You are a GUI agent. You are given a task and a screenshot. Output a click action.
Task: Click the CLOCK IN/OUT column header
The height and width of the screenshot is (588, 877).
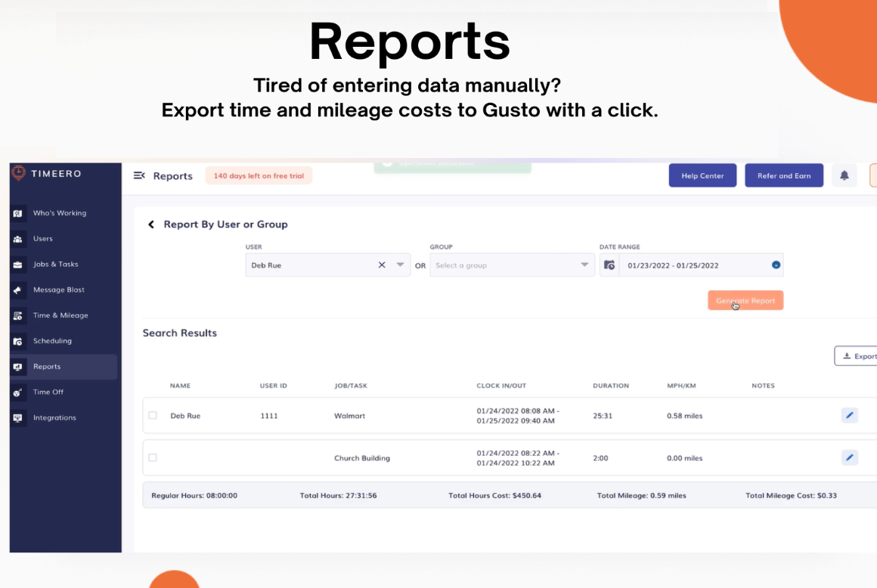pyautogui.click(x=501, y=385)
